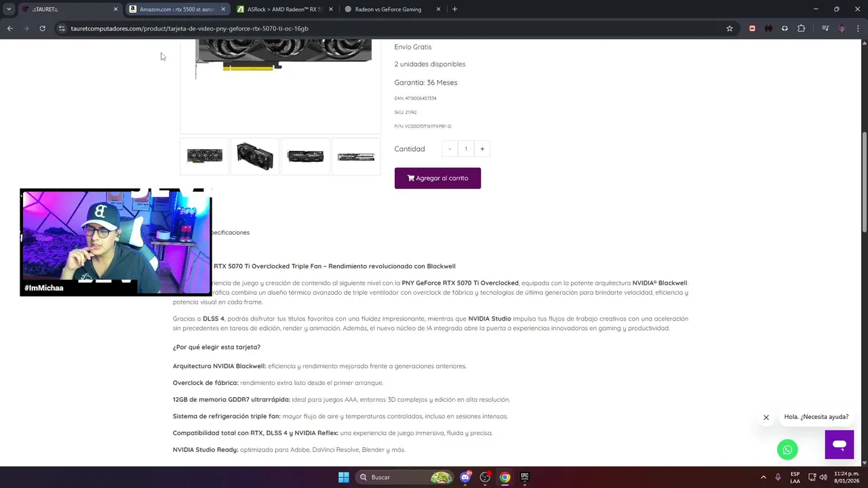
Task: Click Agregar al carrito button
Action: (x=437, y=178)
